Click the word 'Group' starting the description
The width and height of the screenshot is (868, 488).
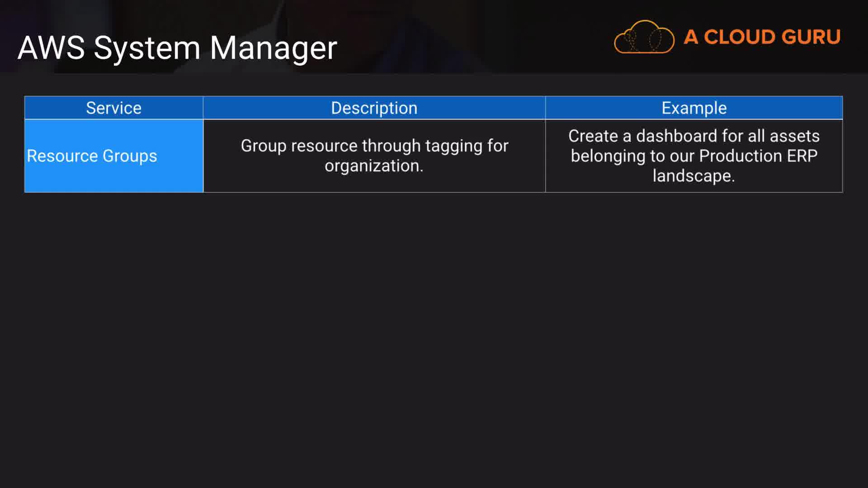click(263, 146)
